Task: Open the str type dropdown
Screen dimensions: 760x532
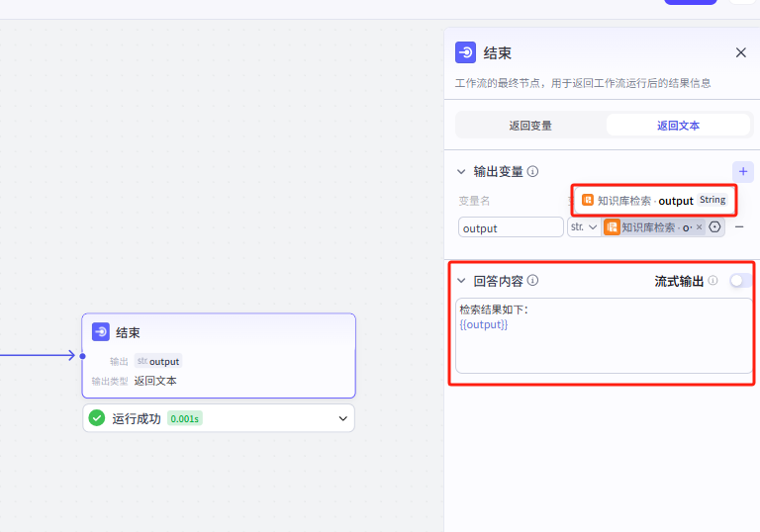Action: [x=583, y=227]
